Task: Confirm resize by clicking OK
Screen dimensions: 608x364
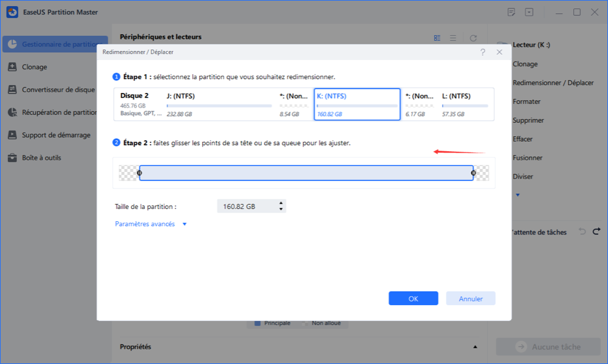Action: [413, 298]
